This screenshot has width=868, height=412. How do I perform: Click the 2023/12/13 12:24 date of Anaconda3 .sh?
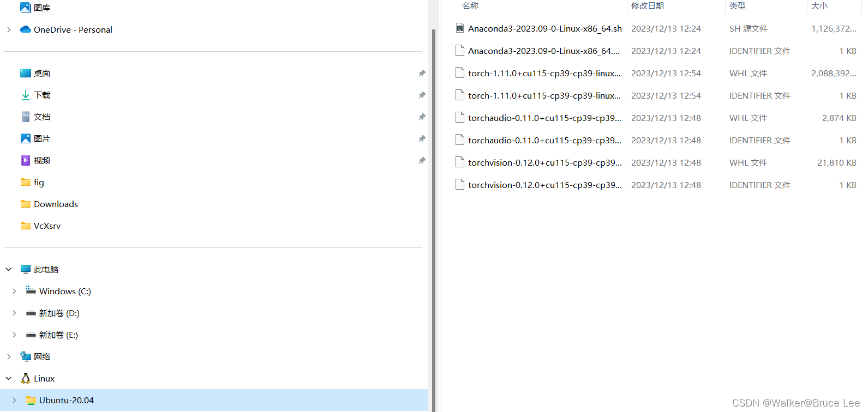pyautogui.click(x=666, y=28)
